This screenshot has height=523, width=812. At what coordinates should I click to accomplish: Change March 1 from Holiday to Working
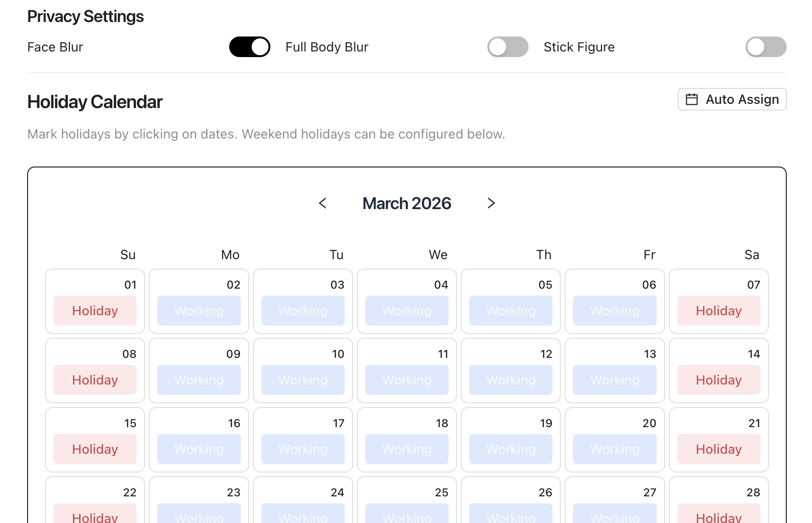pyautogui.click(x=94, y=311)
